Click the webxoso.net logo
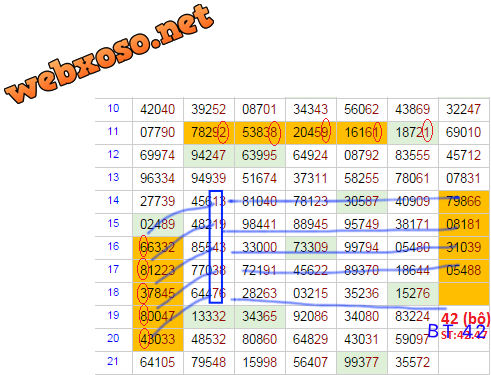 coord(109,53)
